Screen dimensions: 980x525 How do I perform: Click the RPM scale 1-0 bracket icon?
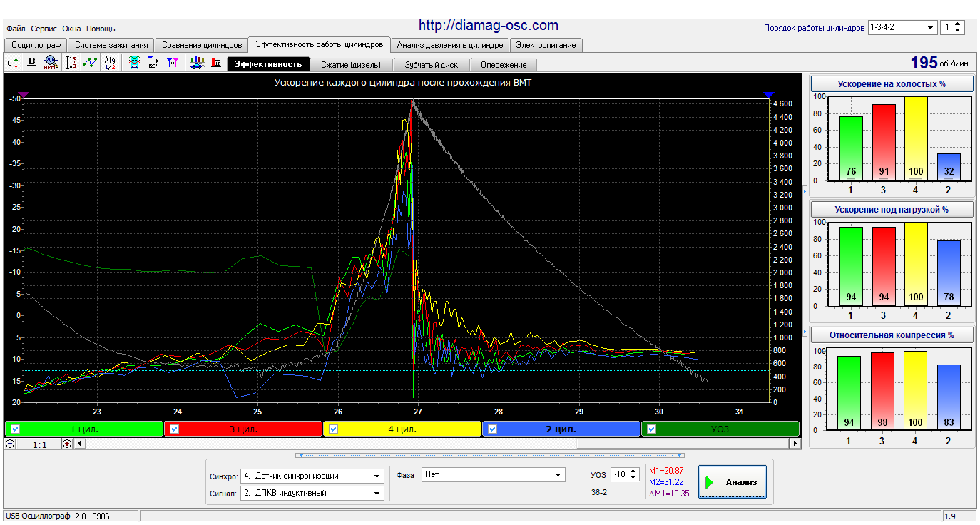click(x=71, y=63)
